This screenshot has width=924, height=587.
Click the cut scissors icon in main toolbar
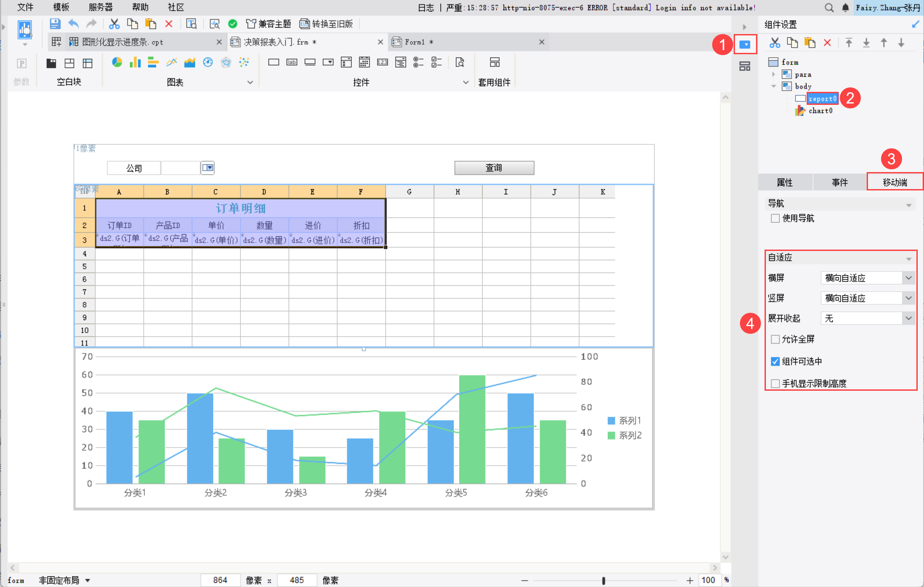pyautogui.click(x=114, y=24)
